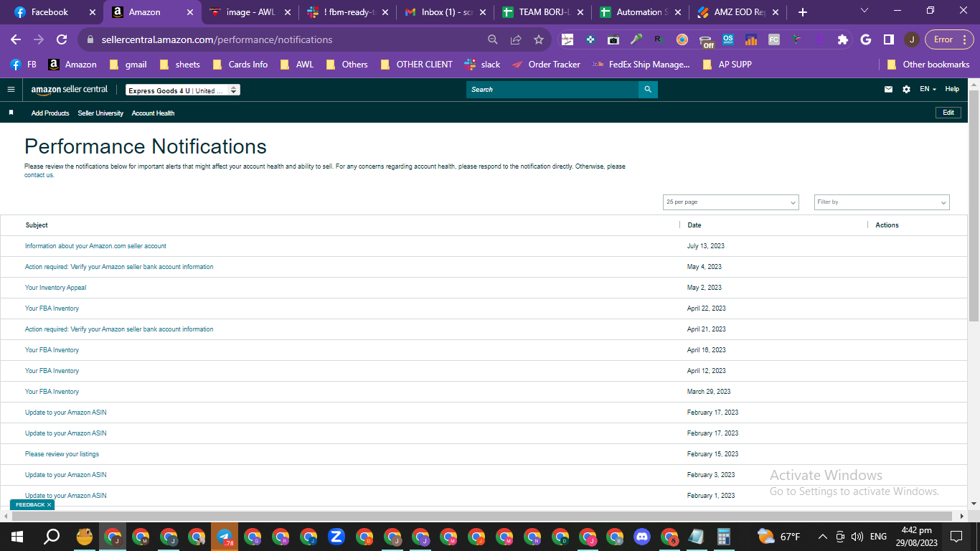Open Discord from the taskbar
Viewport: 980px width, 551px height.
pos(641,537)
